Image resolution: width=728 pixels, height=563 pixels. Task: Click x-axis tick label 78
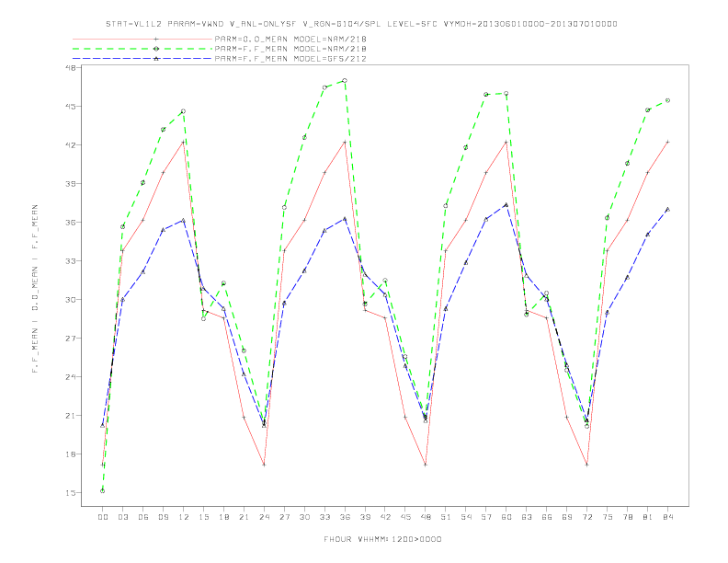627,517
